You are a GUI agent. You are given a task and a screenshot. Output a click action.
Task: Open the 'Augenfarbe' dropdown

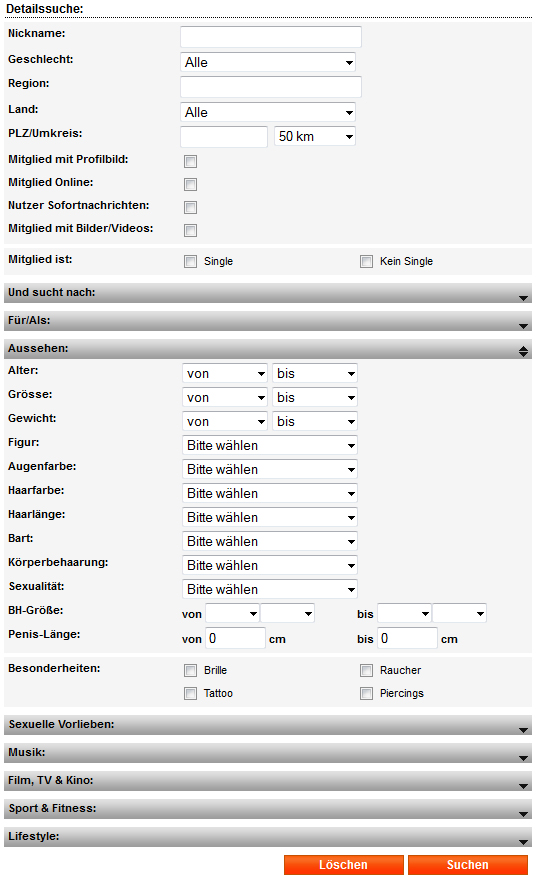(270, 469)
